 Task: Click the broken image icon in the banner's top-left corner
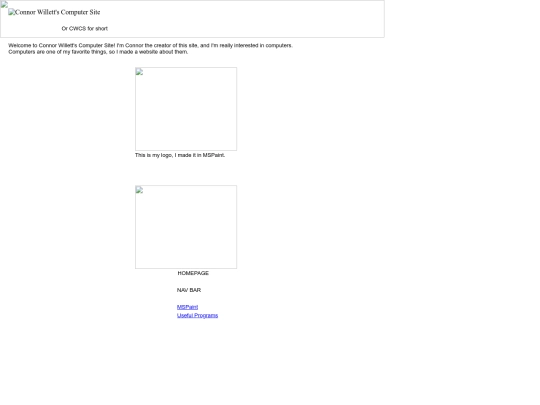click(4, 4)
